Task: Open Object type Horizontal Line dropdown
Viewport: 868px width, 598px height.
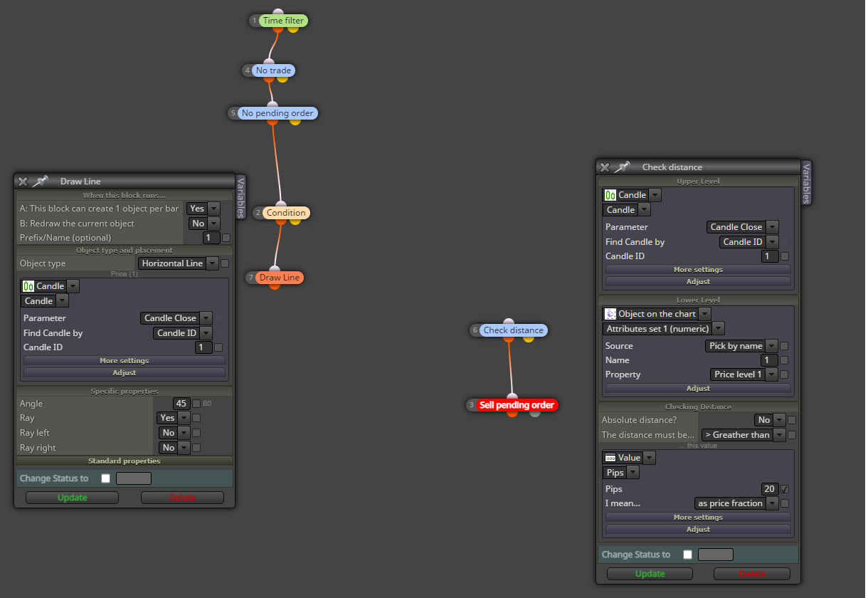Action: 178,263
